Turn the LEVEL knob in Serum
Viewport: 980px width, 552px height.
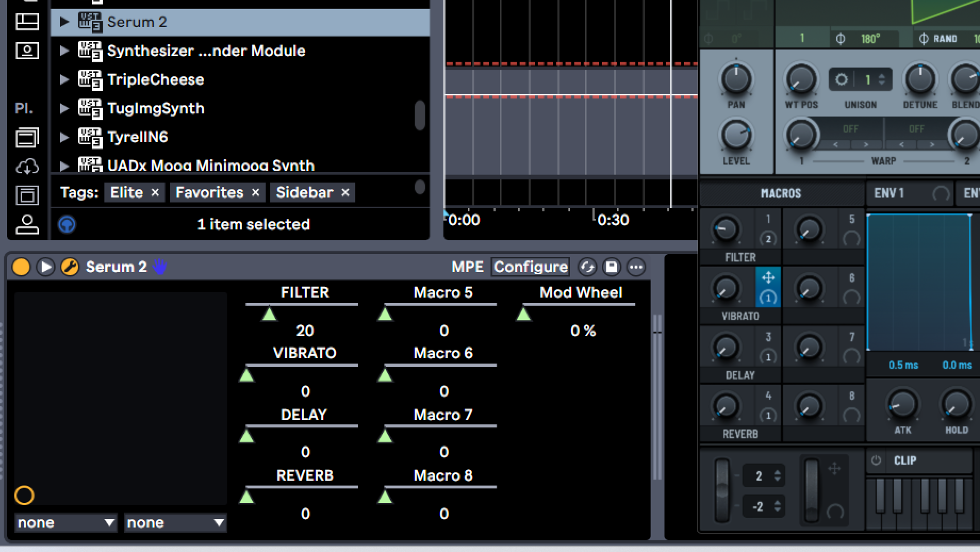coord(736,135)
